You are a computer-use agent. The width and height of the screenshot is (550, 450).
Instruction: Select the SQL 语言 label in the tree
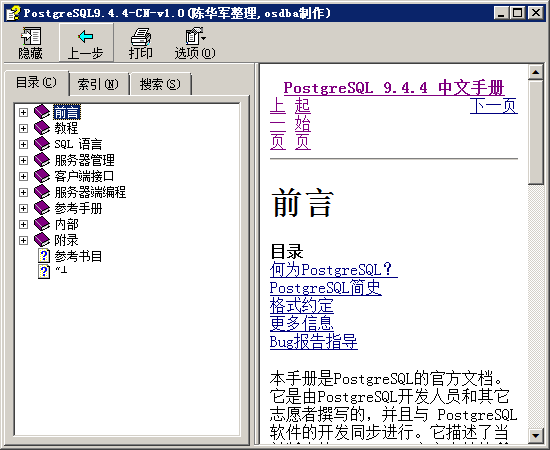point(78,145)
